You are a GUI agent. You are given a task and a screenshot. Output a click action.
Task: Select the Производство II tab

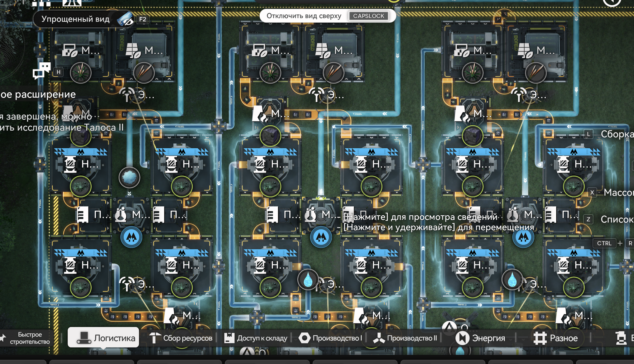pyautogui.click(x=405, y=338)
